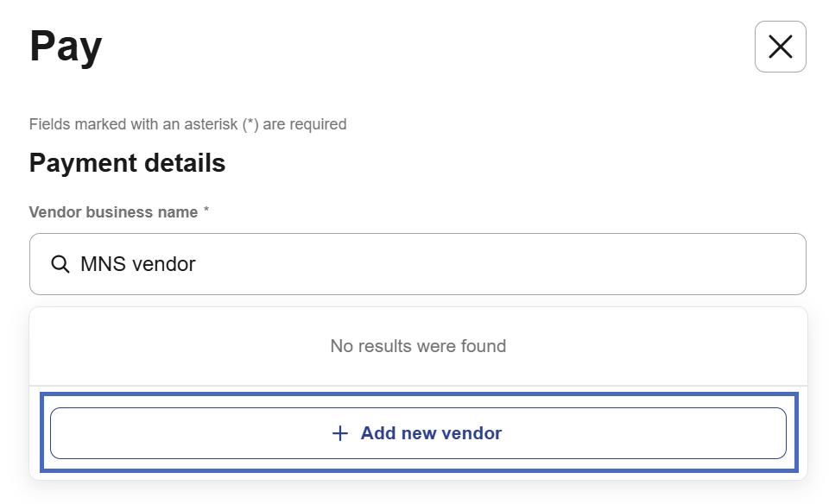Click the "No results were found" message

pyautogui.click(x=418, y=346)
